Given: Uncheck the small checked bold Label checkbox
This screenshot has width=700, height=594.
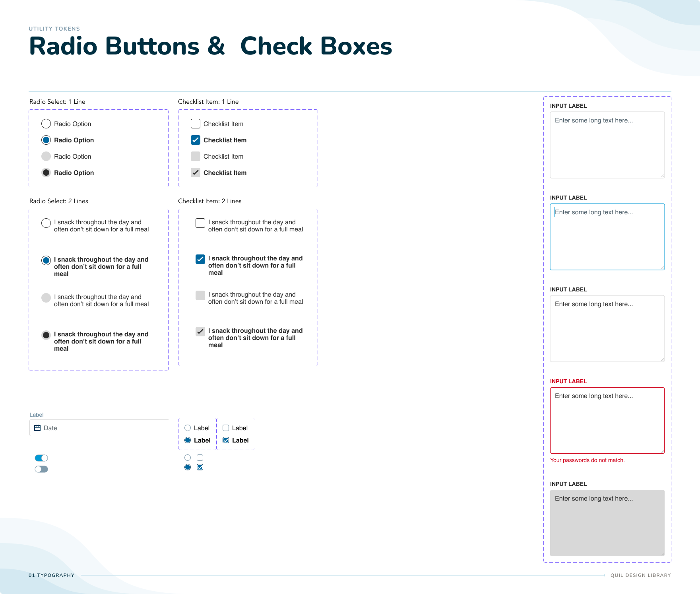Looking at the screenshot, I should tap(226, 440).
